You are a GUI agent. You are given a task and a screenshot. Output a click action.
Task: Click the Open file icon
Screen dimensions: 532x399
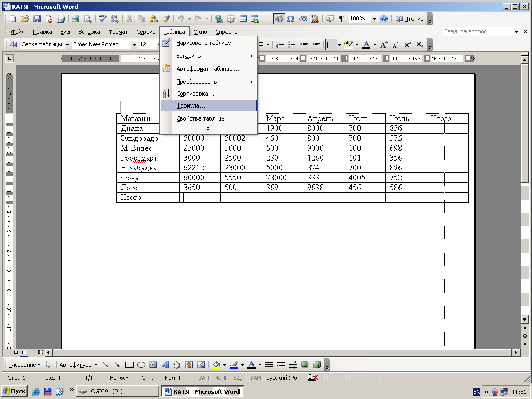(24, 19)
